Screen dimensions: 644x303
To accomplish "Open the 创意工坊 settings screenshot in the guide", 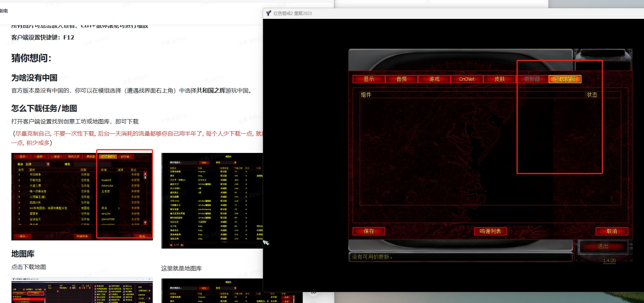I will tap(82, 196).
